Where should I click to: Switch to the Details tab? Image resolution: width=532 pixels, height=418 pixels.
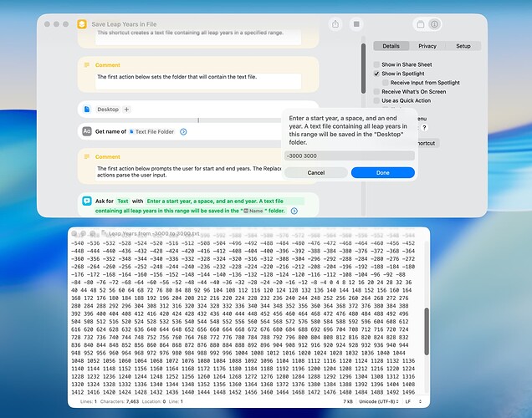[391, 46]
